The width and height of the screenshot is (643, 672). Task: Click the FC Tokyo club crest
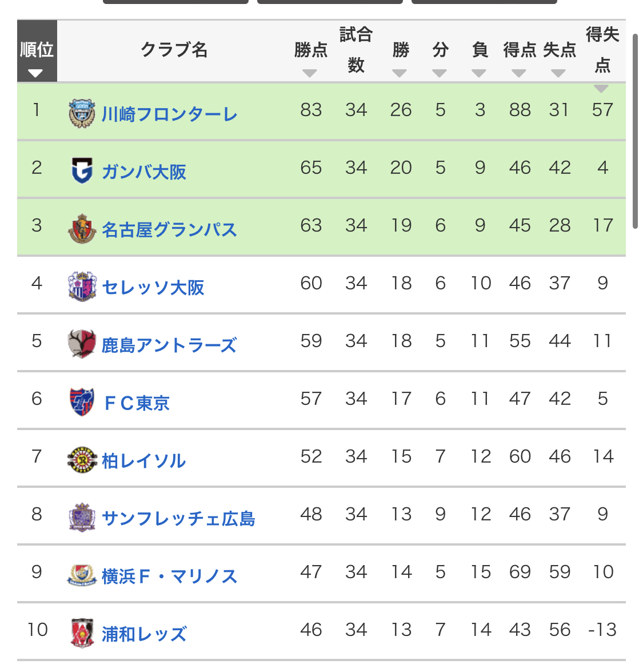82,401
